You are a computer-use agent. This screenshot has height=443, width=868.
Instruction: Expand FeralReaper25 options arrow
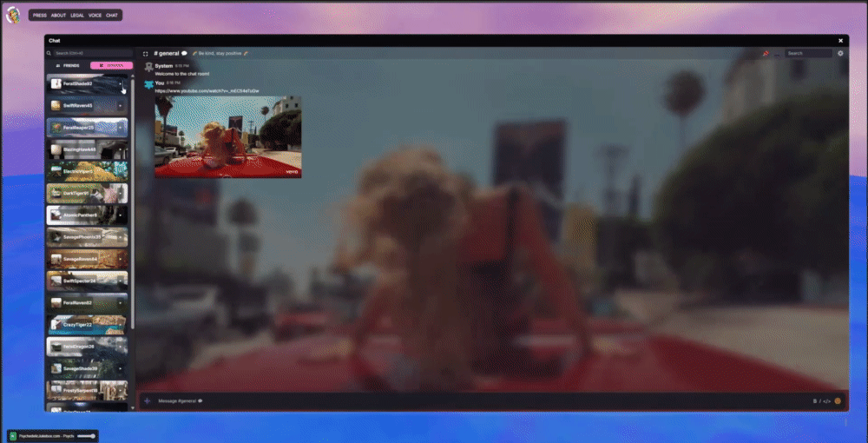[120, 128]
